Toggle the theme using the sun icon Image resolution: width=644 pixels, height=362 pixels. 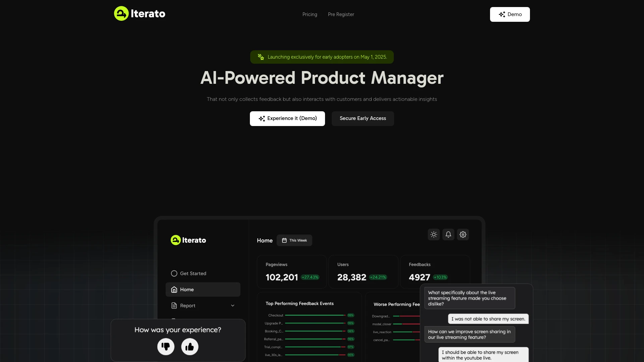[433, 234]
